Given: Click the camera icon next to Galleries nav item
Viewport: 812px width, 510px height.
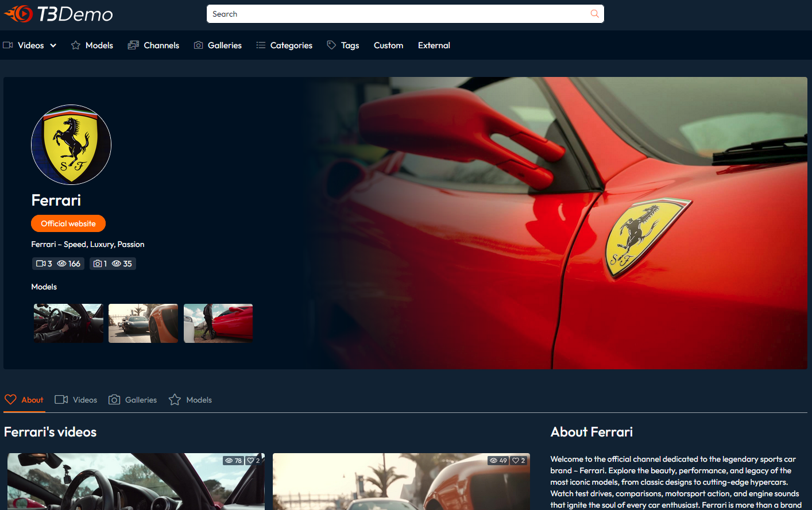Looking at the screenshot, I should coord(198,44).
